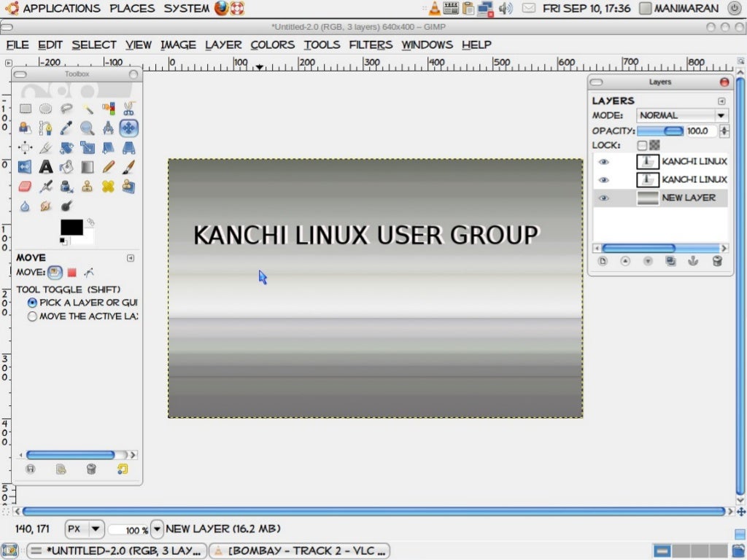747x560 pixels.
Task: Select the Rotate tool
Action: (66, 147)
